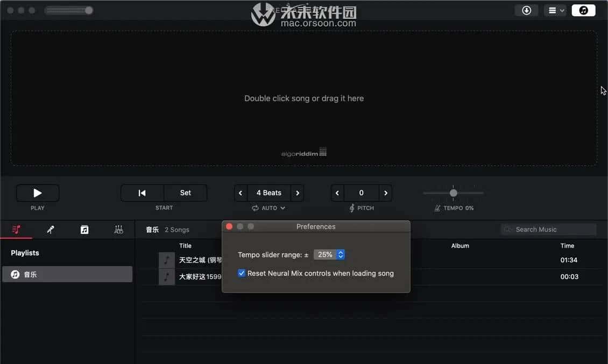Click the Search Music field

click(549, 230)
